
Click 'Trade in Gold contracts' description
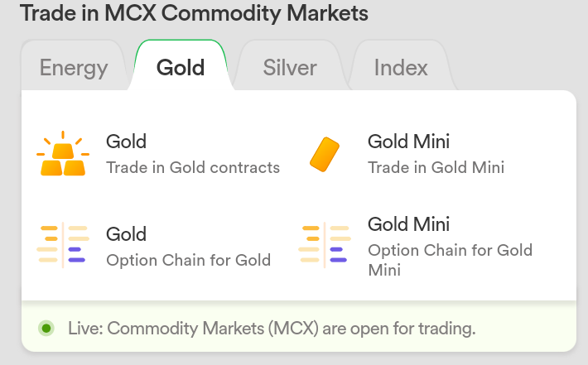193,167
